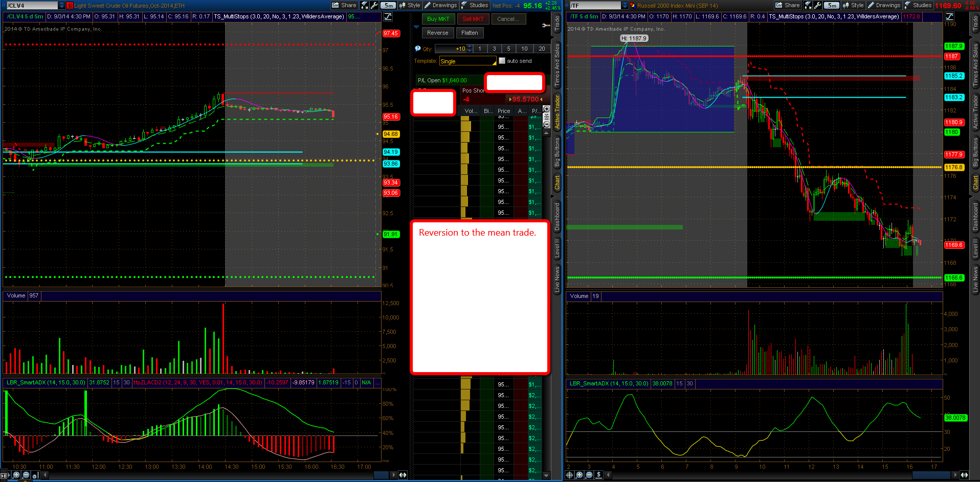
Task: Click the ttpZLACD2 study label on /CLV4 chart
Action: (197, 382)
